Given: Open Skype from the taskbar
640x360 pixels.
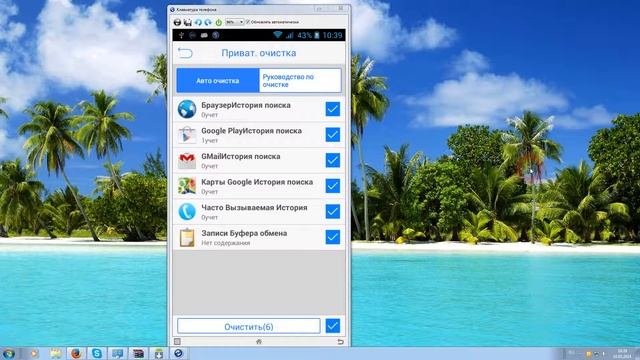Looking at the screenshot, I should click(x=97, y=353).
